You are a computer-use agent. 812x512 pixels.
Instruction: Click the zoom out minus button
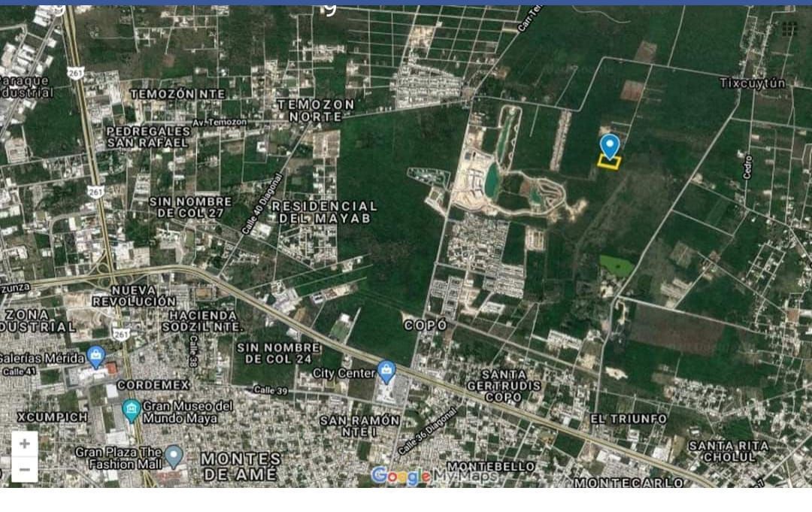pos(24,470)
